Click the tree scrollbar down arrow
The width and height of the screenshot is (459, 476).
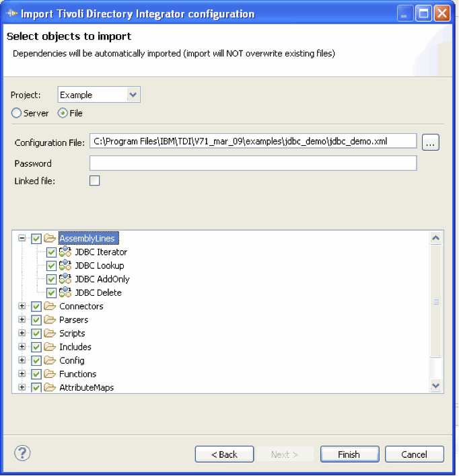click(x=435, y=385)
